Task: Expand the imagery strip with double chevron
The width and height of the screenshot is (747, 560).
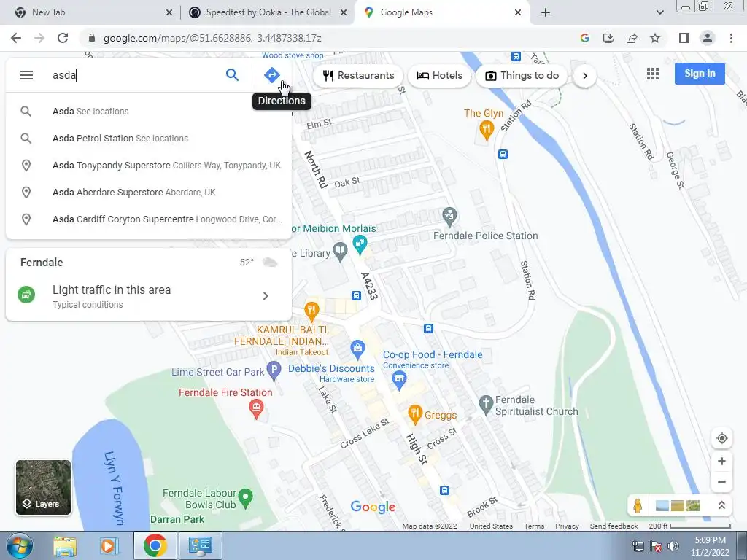Action: click(x=721, y=505)
